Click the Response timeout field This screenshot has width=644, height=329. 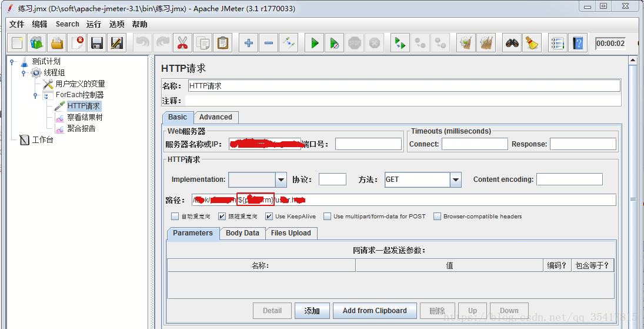point(583,144)
